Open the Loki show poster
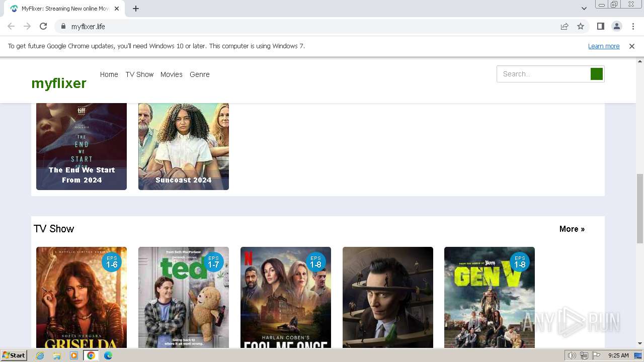The width and height of the screenshot is (644, 362). (x=388, y=297)
